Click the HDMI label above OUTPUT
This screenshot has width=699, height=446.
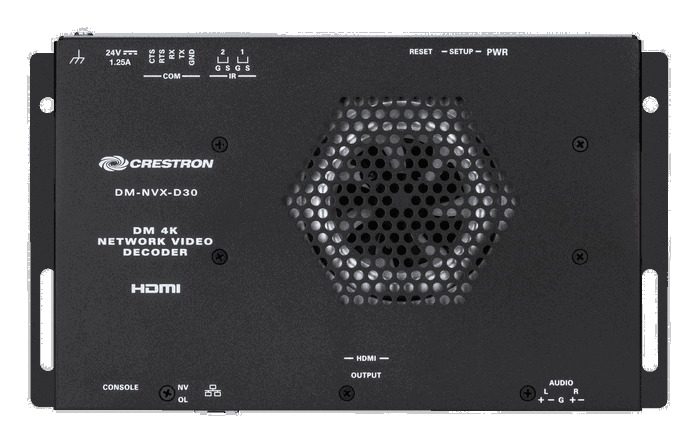366,358
